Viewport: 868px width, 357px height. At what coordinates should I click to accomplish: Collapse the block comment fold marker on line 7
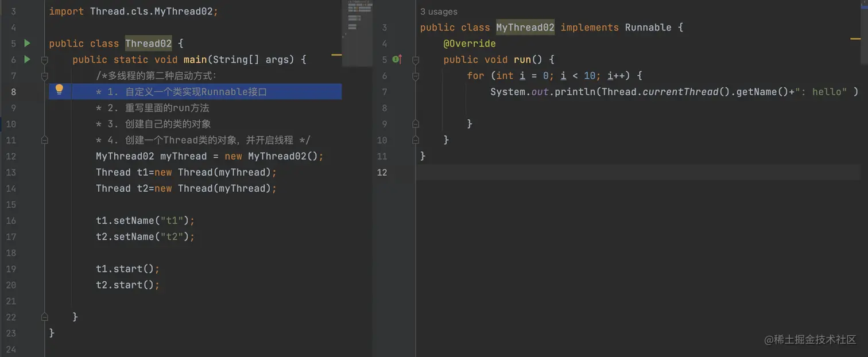pos(45,76)
